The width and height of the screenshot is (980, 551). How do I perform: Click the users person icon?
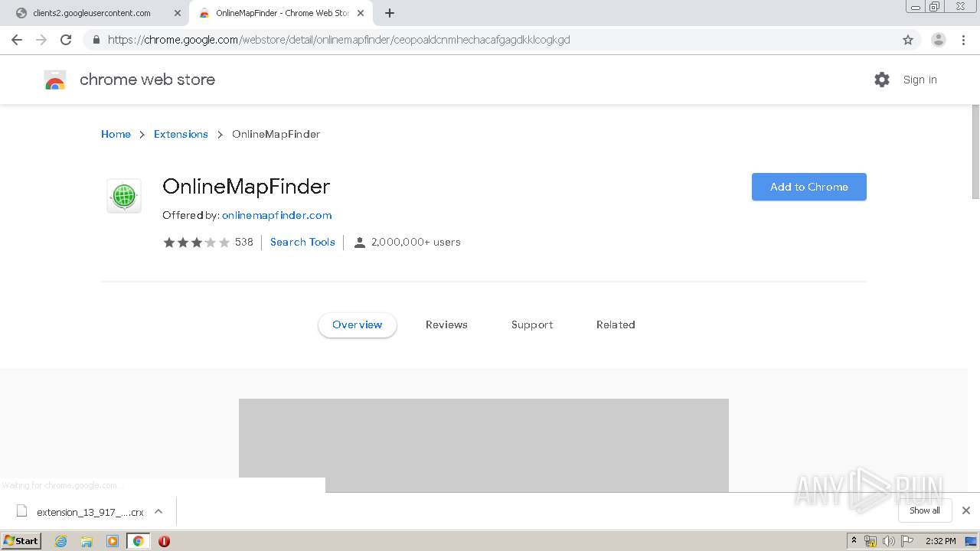(359, 243)
